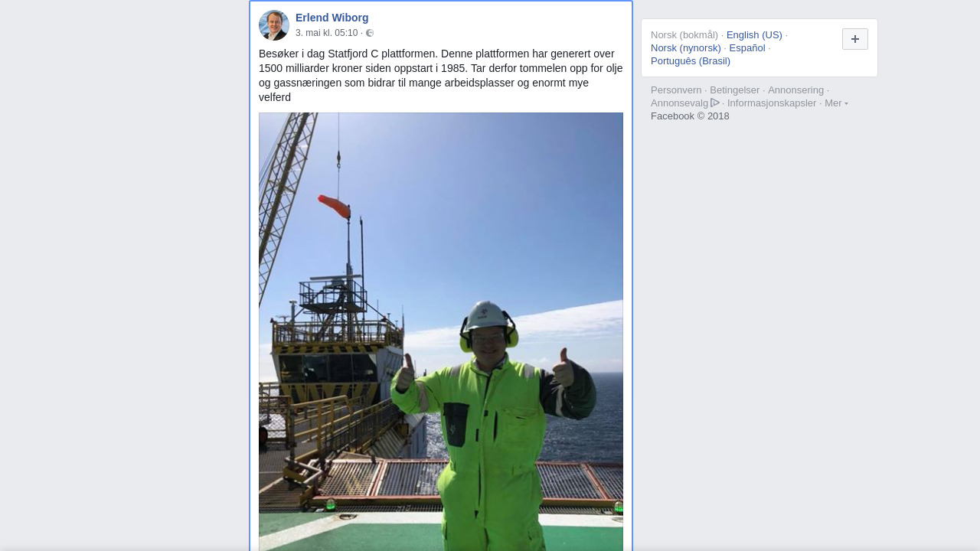Click the AdChoices triangle icon
The image size is (980, 551).
(x=715, y=103)
